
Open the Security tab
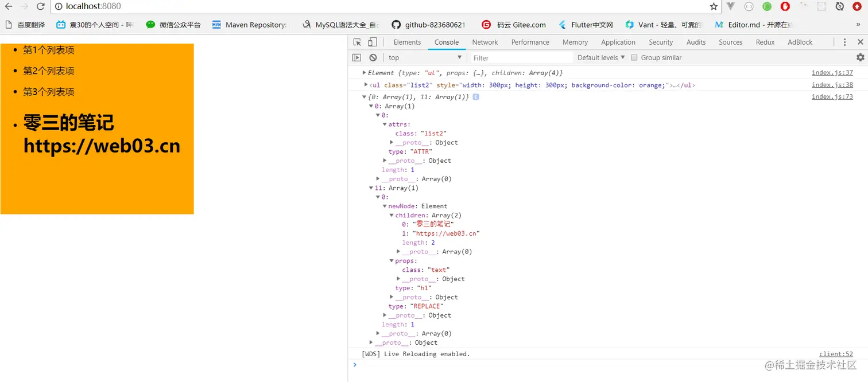(x=661, y=42)
